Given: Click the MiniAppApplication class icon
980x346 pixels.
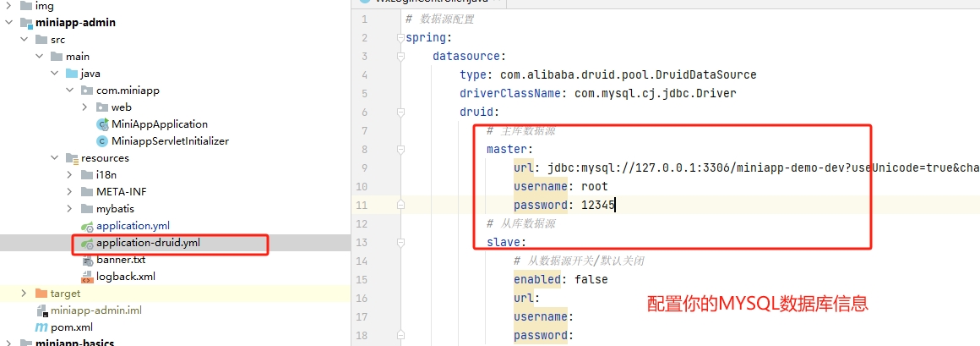Looking at the screenshot, I should (102, 124).
